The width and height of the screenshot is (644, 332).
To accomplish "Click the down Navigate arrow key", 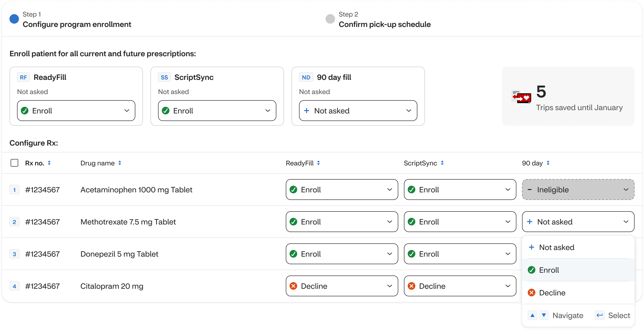I will (543, 315).
